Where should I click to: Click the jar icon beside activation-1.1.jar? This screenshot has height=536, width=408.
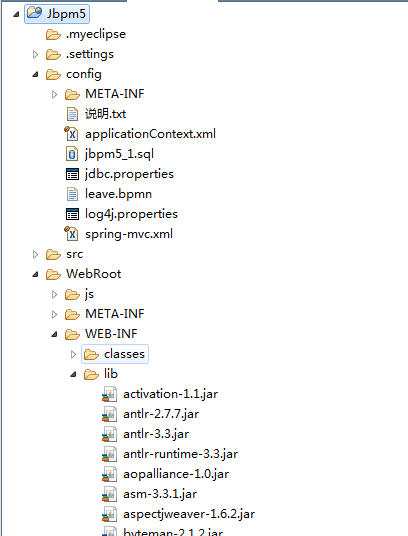tap(109, 394)
